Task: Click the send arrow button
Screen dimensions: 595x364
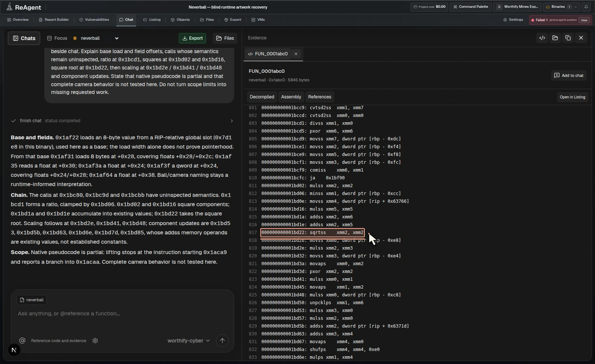Action: (x=222, y=341)
